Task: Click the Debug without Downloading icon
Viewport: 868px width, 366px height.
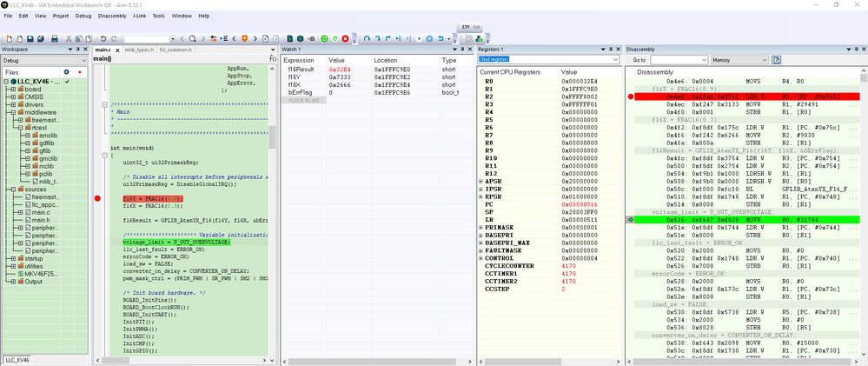Action: [x=335, y=39]
